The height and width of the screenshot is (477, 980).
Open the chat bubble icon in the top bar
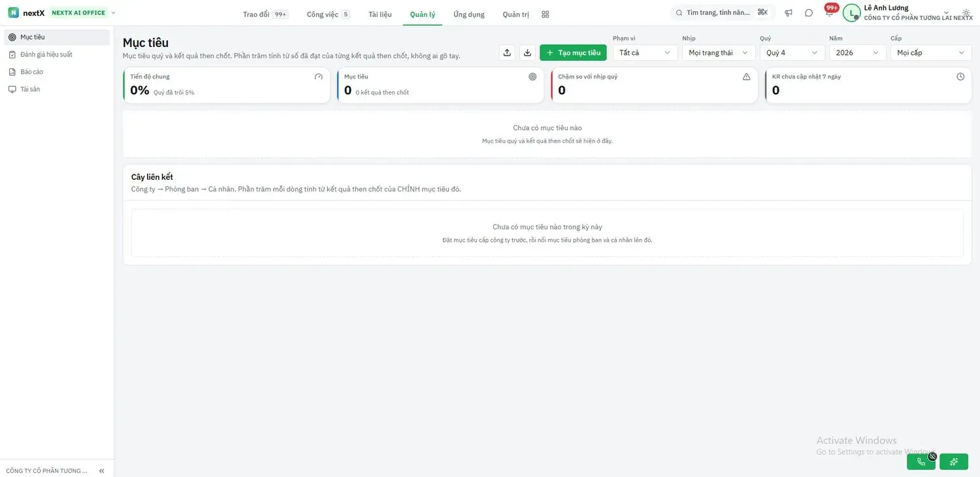(x=809, y=13)
